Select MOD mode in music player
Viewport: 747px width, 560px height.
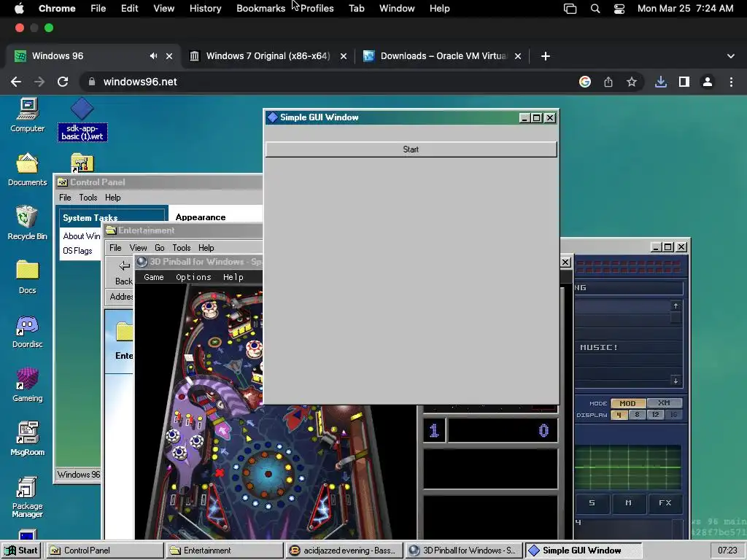click(628, 403)
